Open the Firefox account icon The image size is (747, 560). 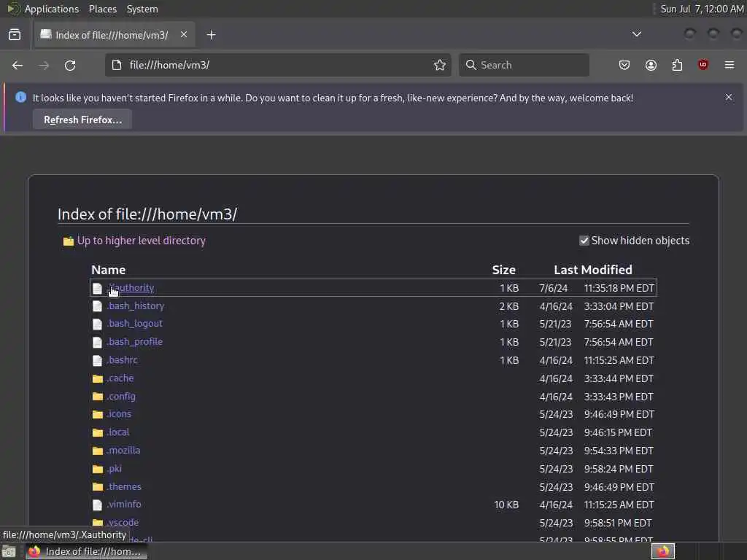click(x=651, y=65)
